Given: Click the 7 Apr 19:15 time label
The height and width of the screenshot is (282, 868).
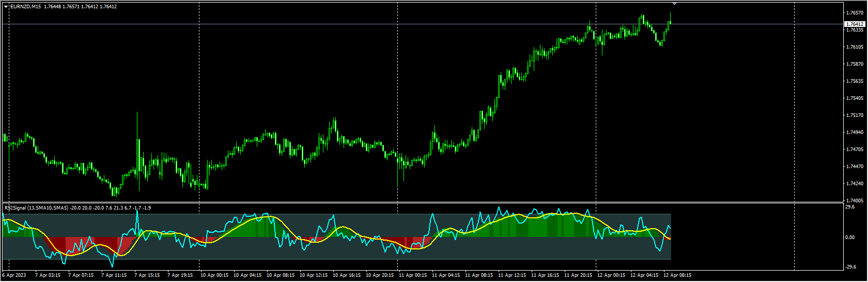Looking at the screenshot, I should (180, 275).
